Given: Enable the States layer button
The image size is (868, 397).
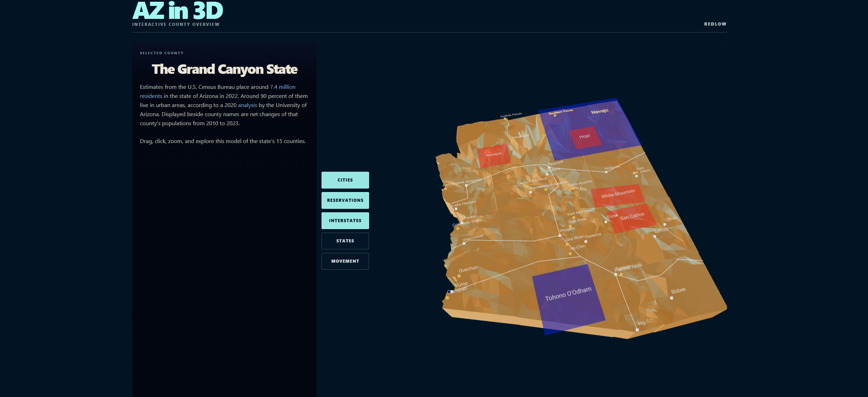Looking at the screenshot, I should (345, 241).
